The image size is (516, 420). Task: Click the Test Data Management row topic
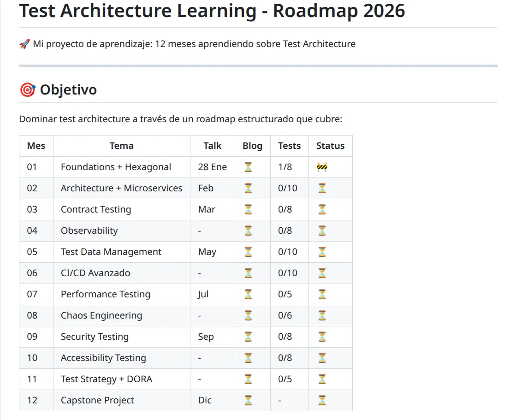coord(111,252)
